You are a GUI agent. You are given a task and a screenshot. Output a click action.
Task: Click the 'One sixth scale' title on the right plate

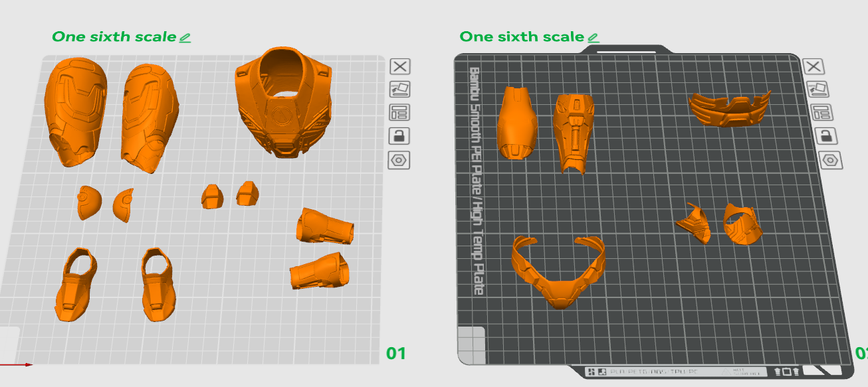tap(522, 37)
